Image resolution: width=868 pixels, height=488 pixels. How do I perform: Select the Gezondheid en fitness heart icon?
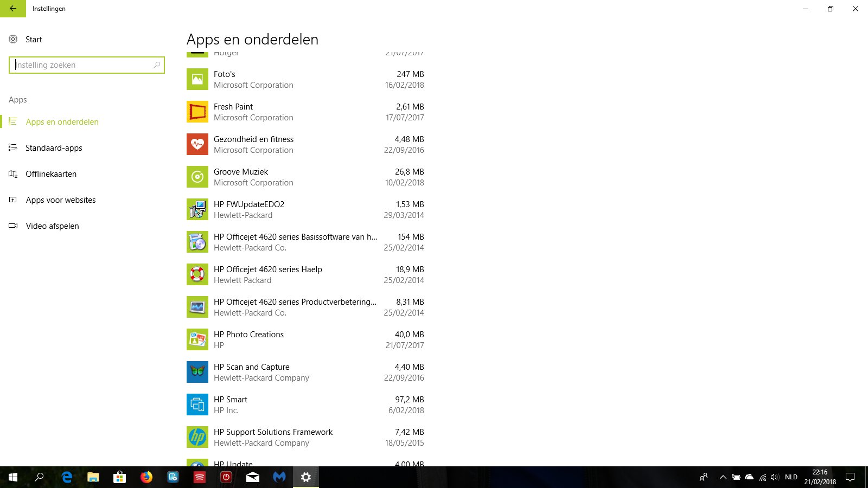coord(197,144)
